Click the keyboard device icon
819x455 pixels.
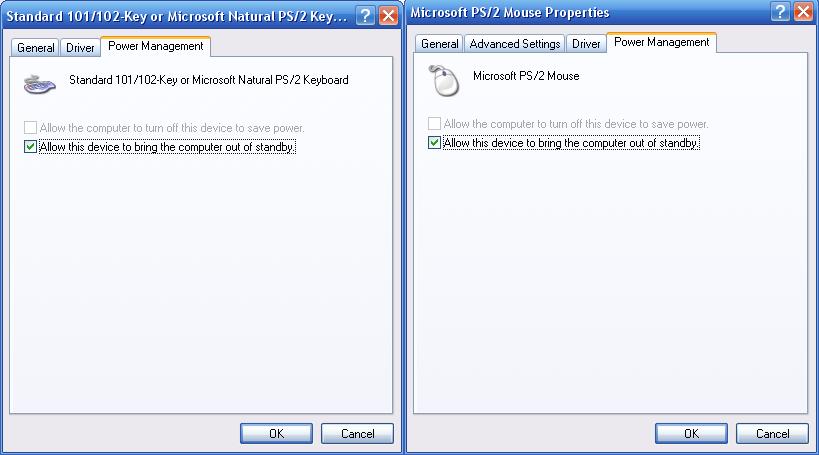[x=39, y=84]
